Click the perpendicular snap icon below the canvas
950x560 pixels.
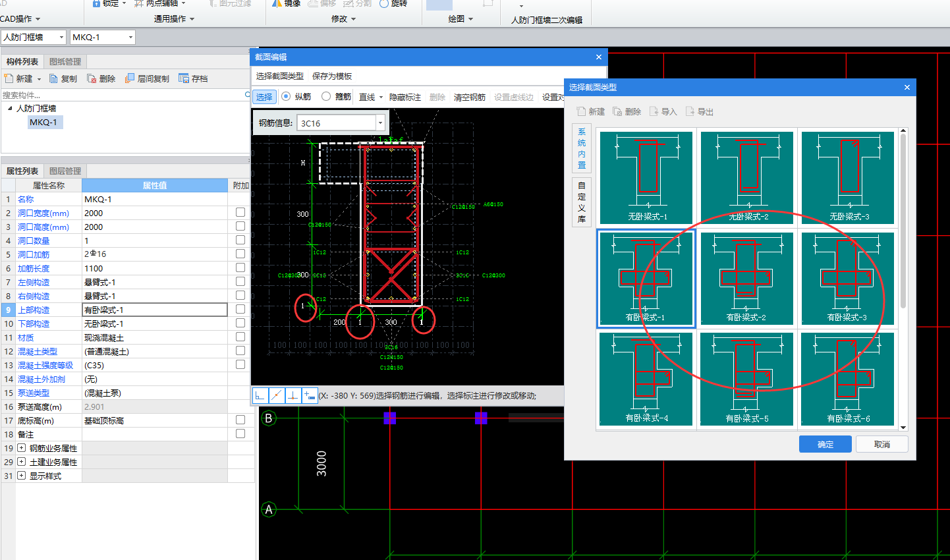pos(293,395)
